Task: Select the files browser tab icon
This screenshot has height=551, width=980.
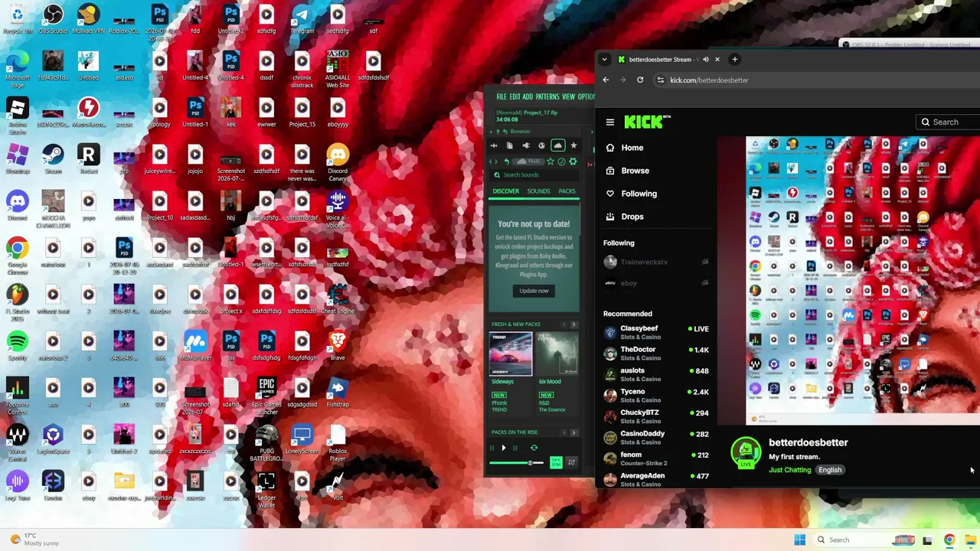Action: [510, 145]
